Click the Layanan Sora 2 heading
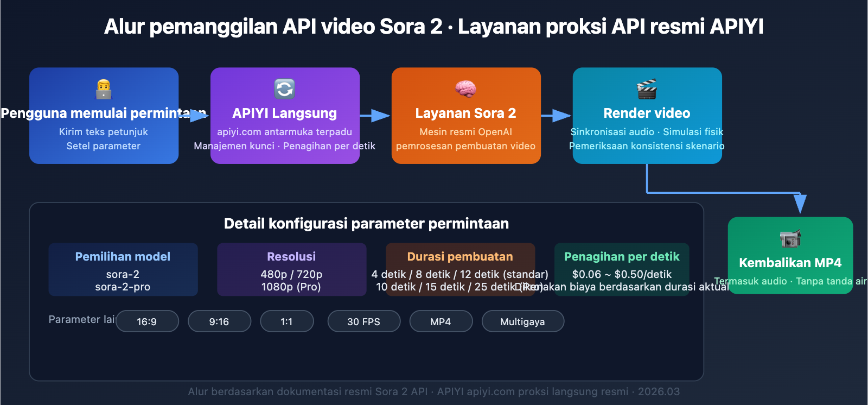This screenshot has height=405, width=868. pos(465,113)
